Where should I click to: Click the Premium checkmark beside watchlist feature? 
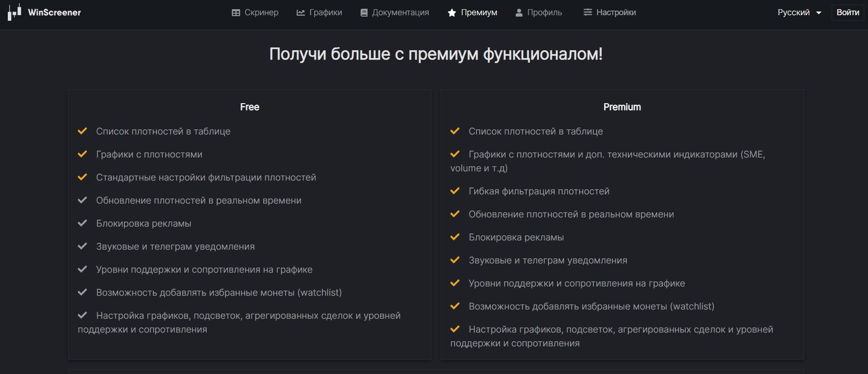point(455,306)
